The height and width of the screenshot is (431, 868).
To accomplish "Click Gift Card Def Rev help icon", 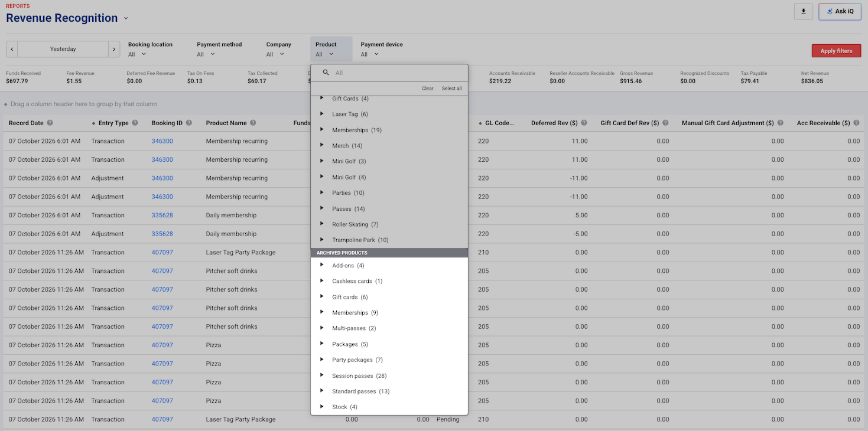I will pos(665,123).
